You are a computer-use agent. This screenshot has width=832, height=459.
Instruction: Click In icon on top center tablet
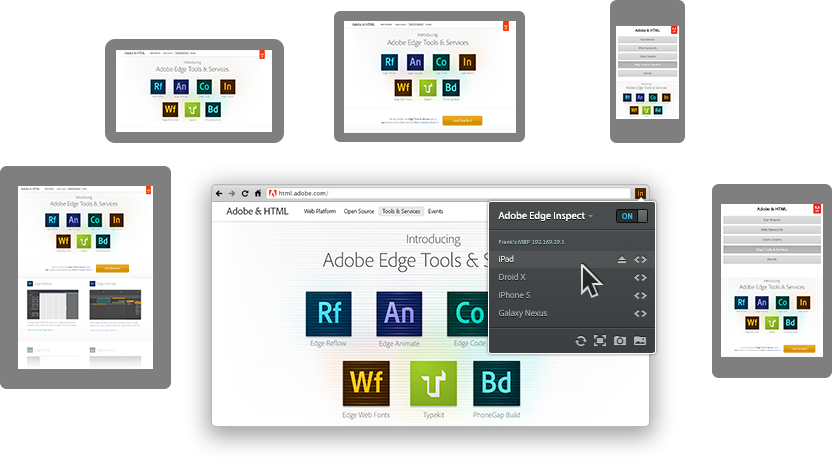click(467, 62)
